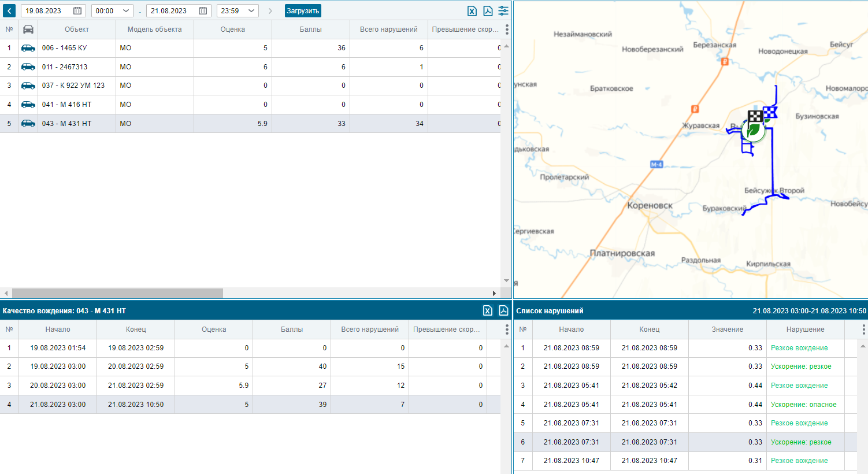Open column options menu in objects table
This screenshot has height=474, width=868.
click(507, 29)
